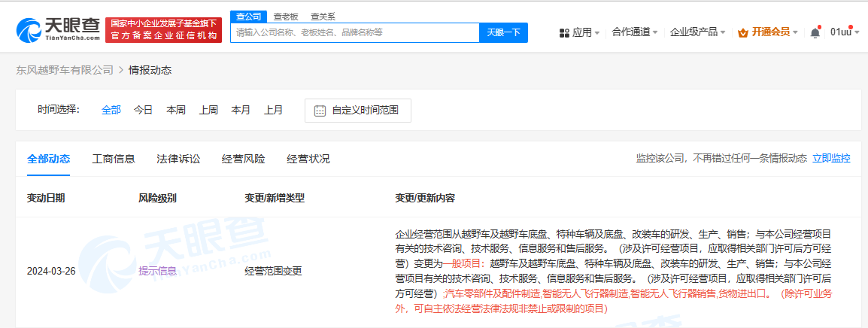
Task: Select the 今日 time filter
Action: pos(143,110)
